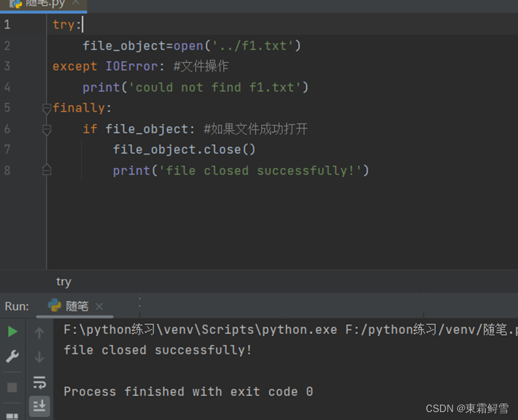
Task: Click line number 4 in gutter
Action: 7,87
